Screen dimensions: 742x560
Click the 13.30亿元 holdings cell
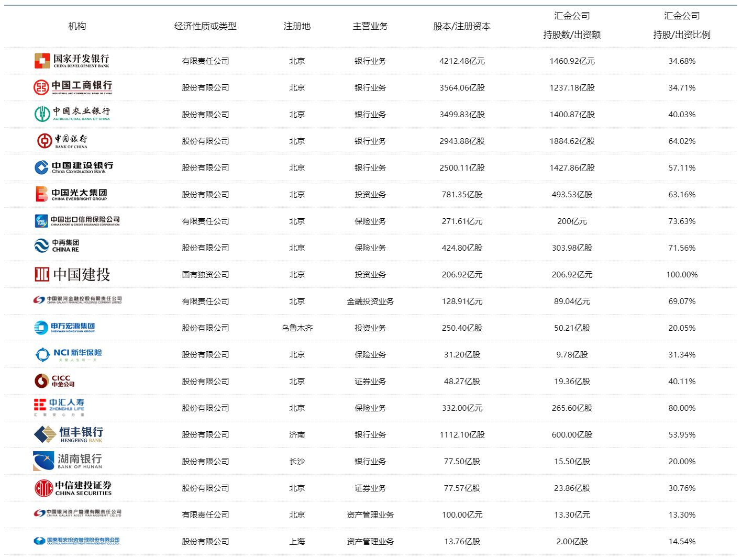click(572, 515)
